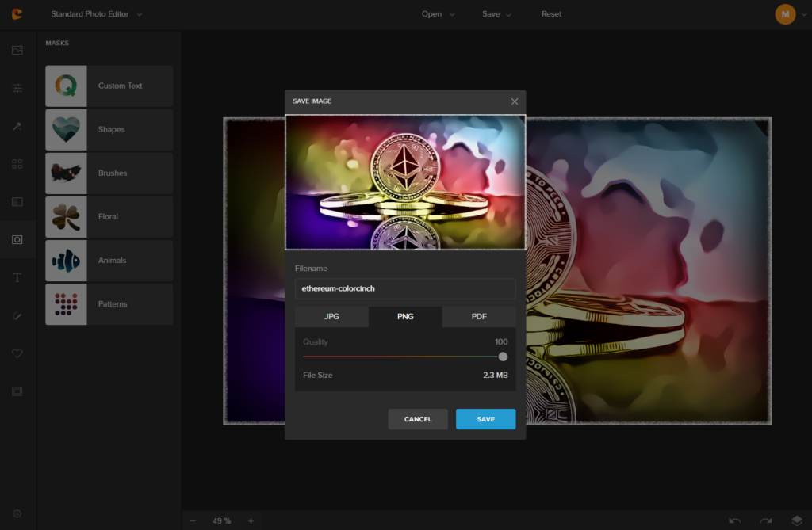Click the save dialog image preview

click(x=405, y=182)
